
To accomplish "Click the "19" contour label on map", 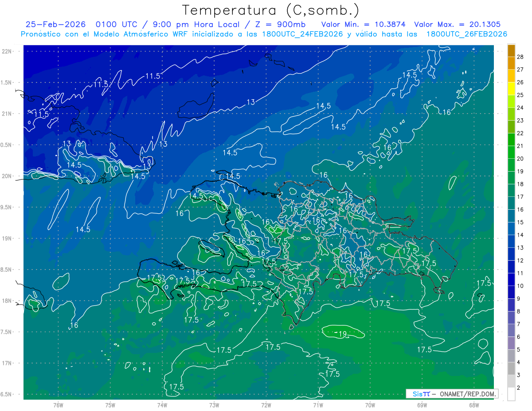I will (342, 333).
